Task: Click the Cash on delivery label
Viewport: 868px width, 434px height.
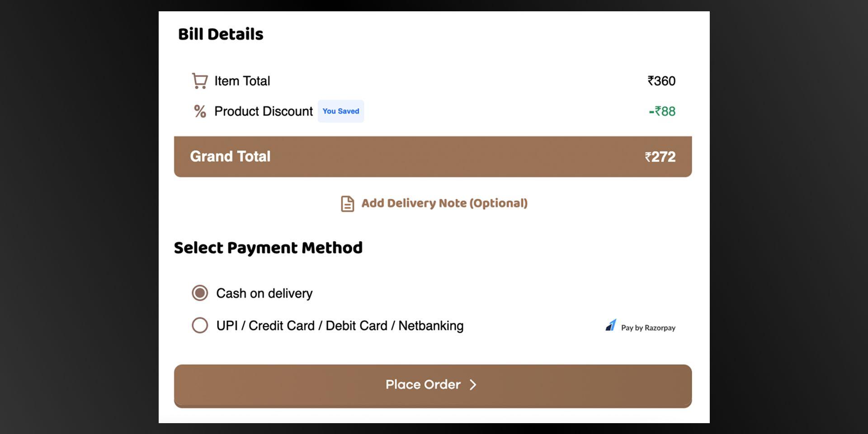Action: coord(264,293)
